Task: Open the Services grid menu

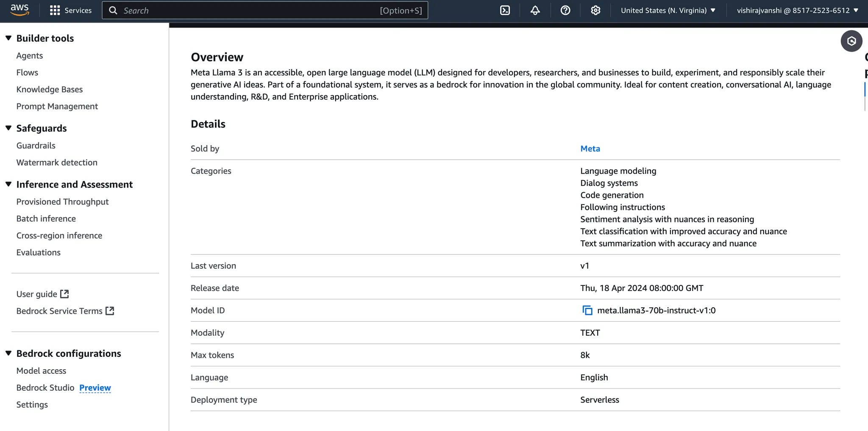Action: tap(55, 11)
